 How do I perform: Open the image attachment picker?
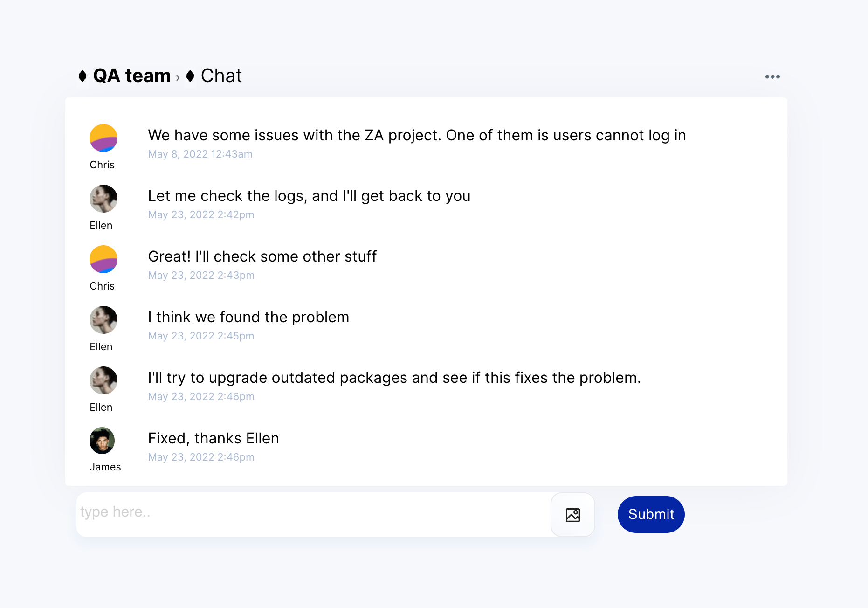click(x=572, y=514)
